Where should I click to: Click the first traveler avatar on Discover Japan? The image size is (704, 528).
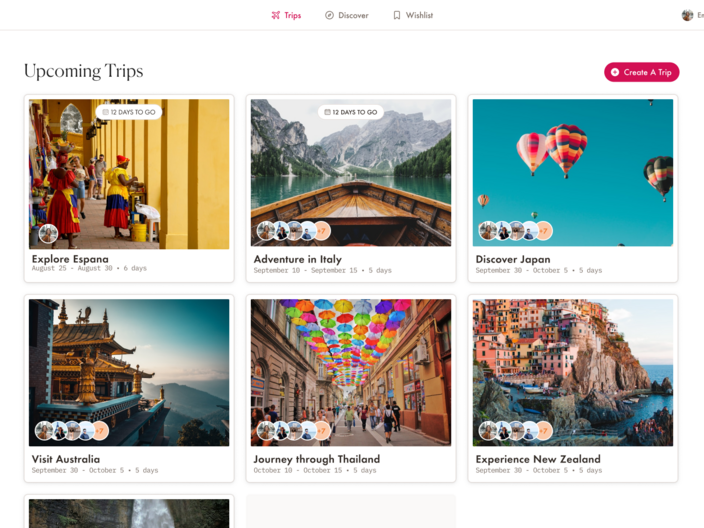(x=488, y=231)
